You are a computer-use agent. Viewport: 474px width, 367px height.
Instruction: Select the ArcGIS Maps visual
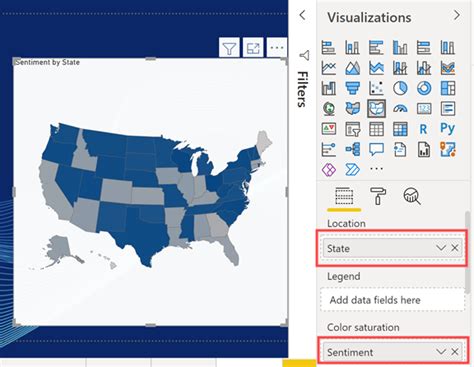(x=448, y=149)
